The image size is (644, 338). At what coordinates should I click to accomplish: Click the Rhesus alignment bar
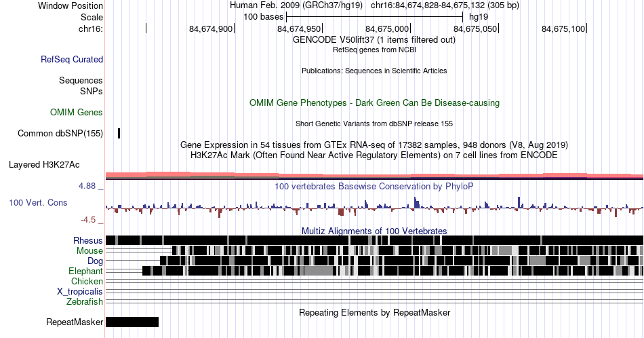(x=374, y=240)
